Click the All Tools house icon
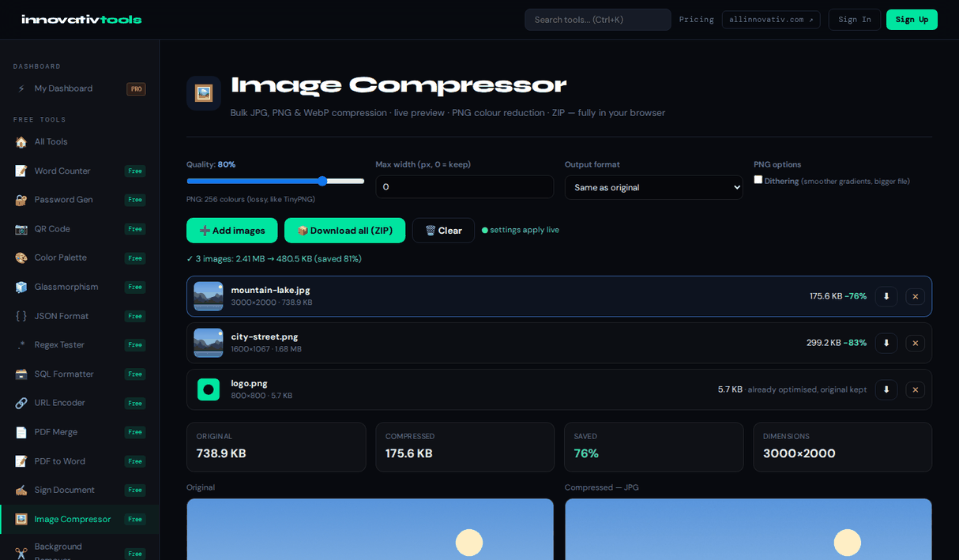The width and height of the screenshot is (959, 560). click(21, 141)
